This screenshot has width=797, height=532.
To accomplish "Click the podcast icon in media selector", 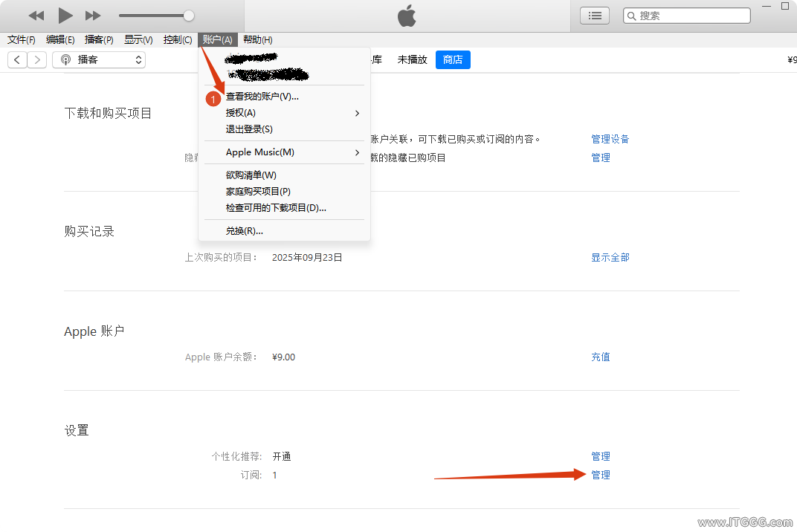I will [65, 60].
